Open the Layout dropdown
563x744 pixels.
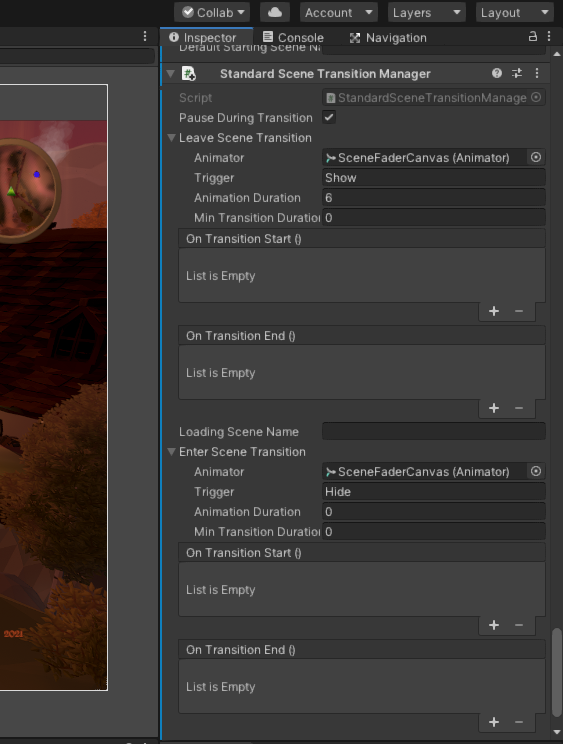click(515, 12)
